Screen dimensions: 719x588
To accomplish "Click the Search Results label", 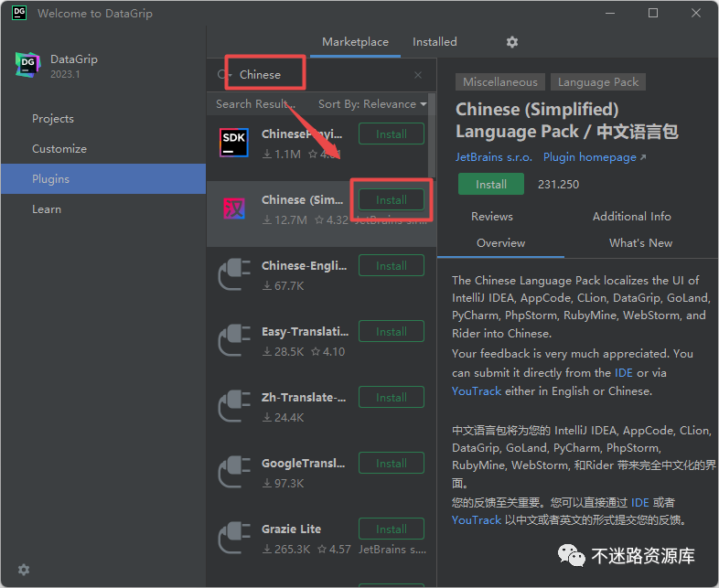I will click(x=255, y=104).
